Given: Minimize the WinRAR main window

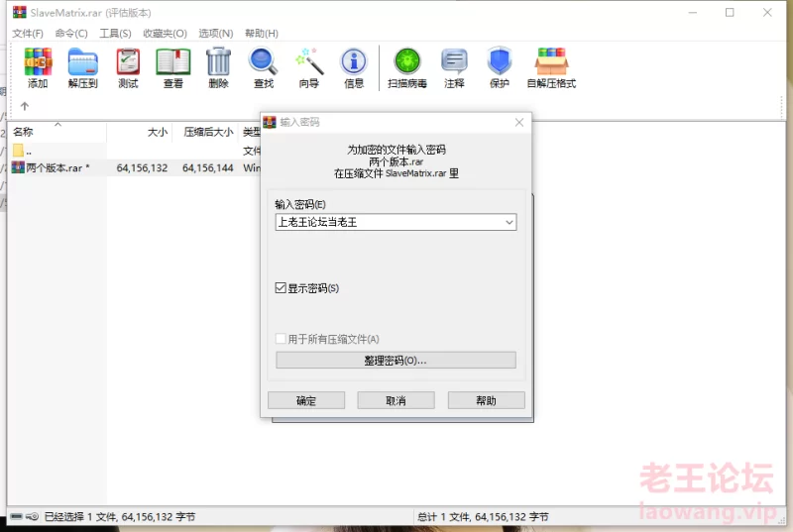Looking at the screenshot, I should coord(693,12).
